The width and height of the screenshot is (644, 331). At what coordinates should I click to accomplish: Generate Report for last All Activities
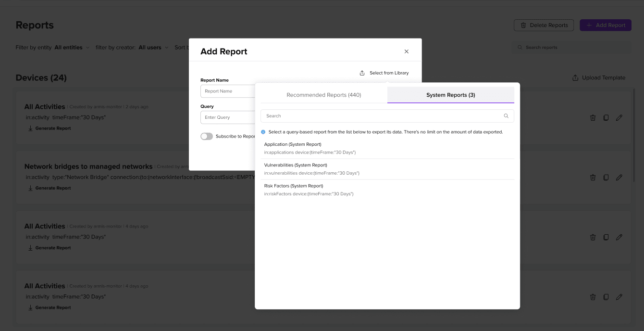coord(49,307)
